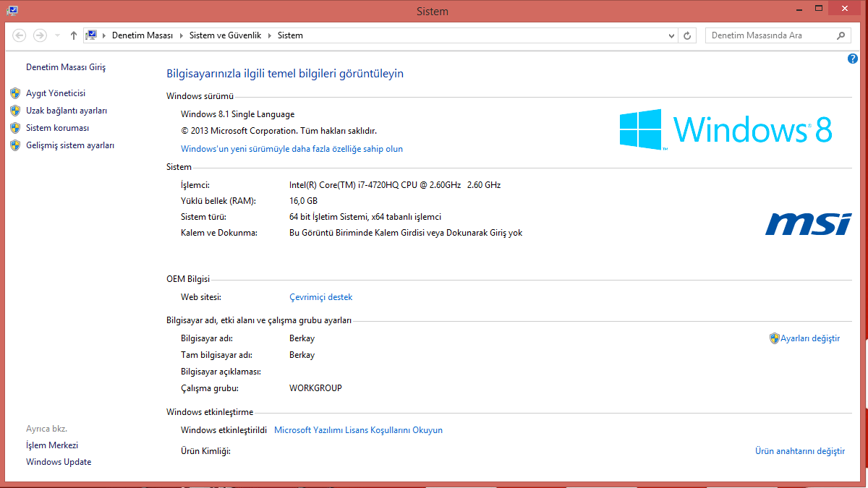This screenshot has width=868, height=488.
Task: Click the system icon in title bar
Action: click(12, 9)
